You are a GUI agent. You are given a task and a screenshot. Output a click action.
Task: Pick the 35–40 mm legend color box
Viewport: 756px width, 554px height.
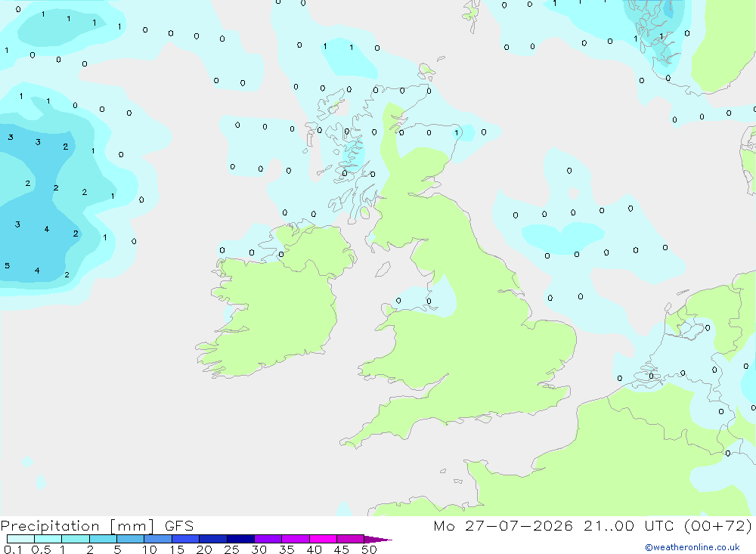(x=296, y=539)
